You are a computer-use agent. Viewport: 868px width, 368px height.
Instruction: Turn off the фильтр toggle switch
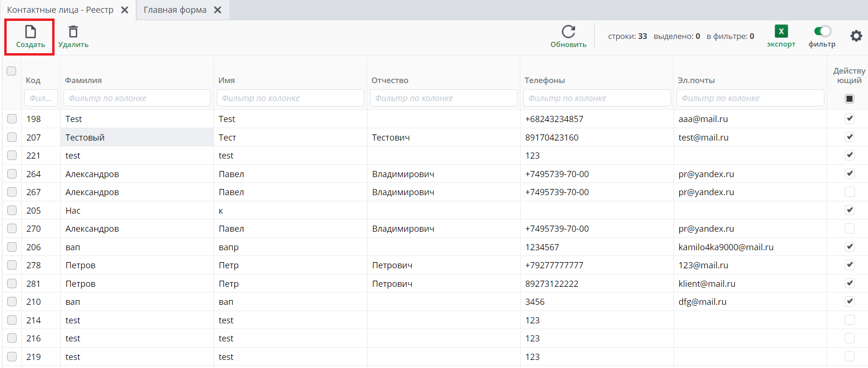click(822, 31)
